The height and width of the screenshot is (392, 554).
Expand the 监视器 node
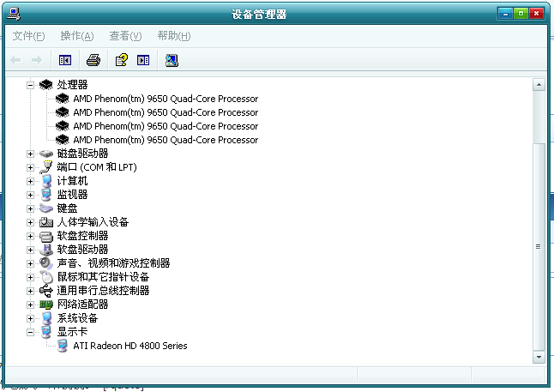coord(30,195)
